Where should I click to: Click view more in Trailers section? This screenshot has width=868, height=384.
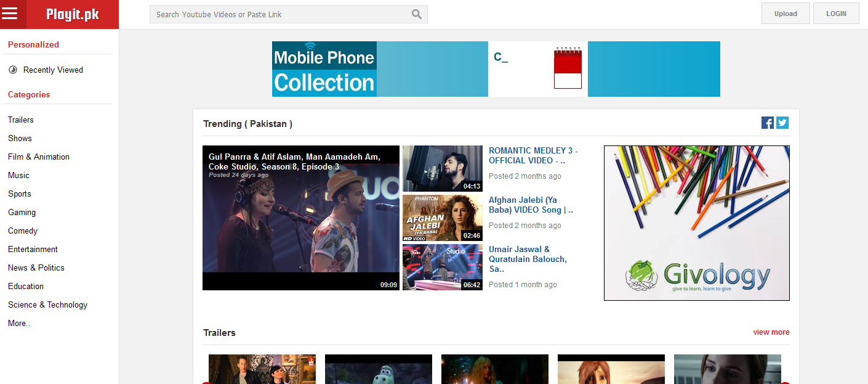(x=771, y=332)
